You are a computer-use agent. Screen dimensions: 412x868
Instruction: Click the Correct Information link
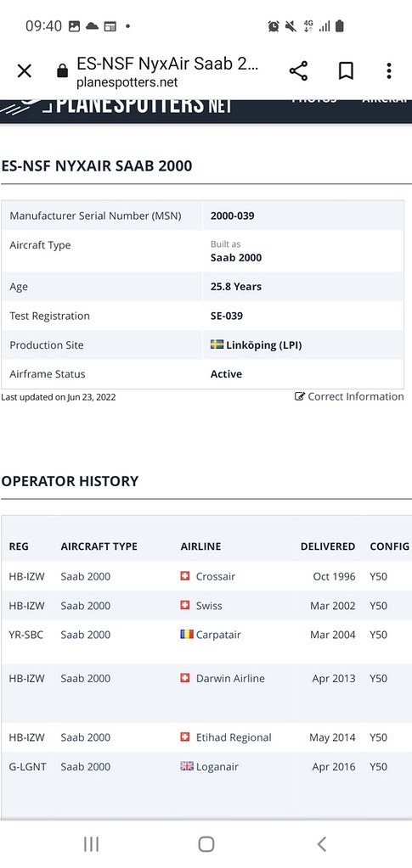tap(355, 396)
